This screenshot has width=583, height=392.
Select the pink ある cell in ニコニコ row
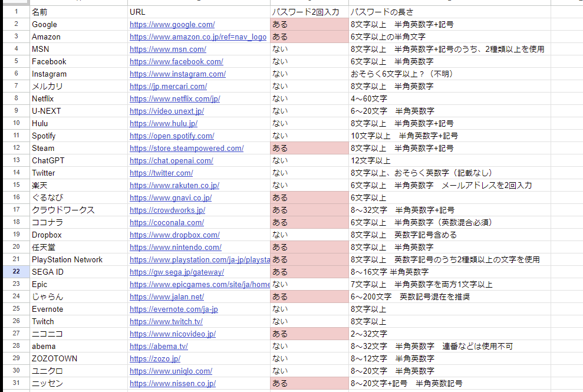tap(309, 334)
